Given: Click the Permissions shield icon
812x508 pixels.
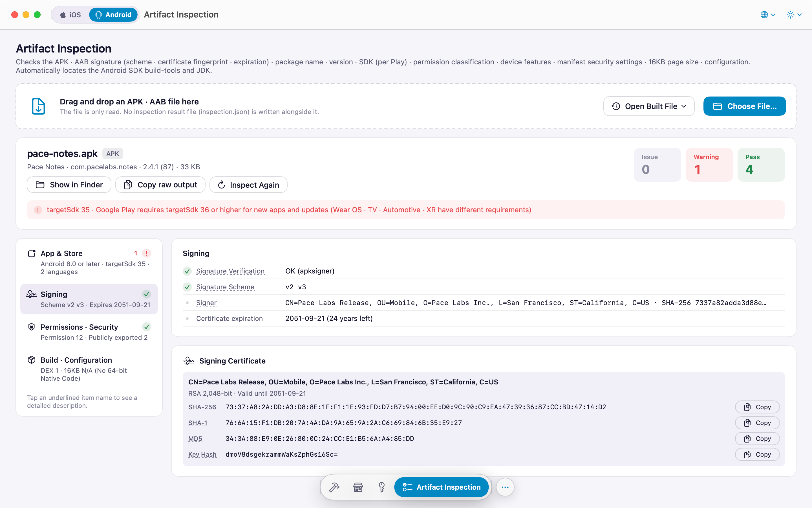Looking at the screenshot, I should tap(32, 327).
